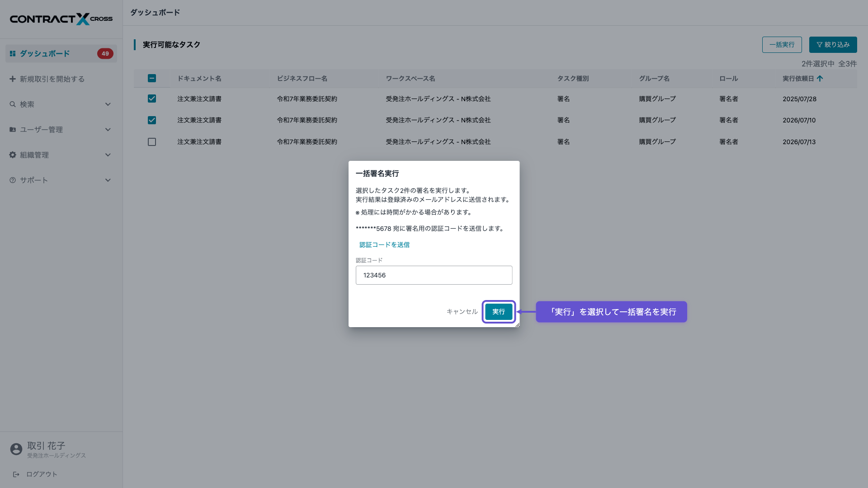
Task: Click キャンセル in the dialog
Action: pyautogui.click(x=462, y=312)
